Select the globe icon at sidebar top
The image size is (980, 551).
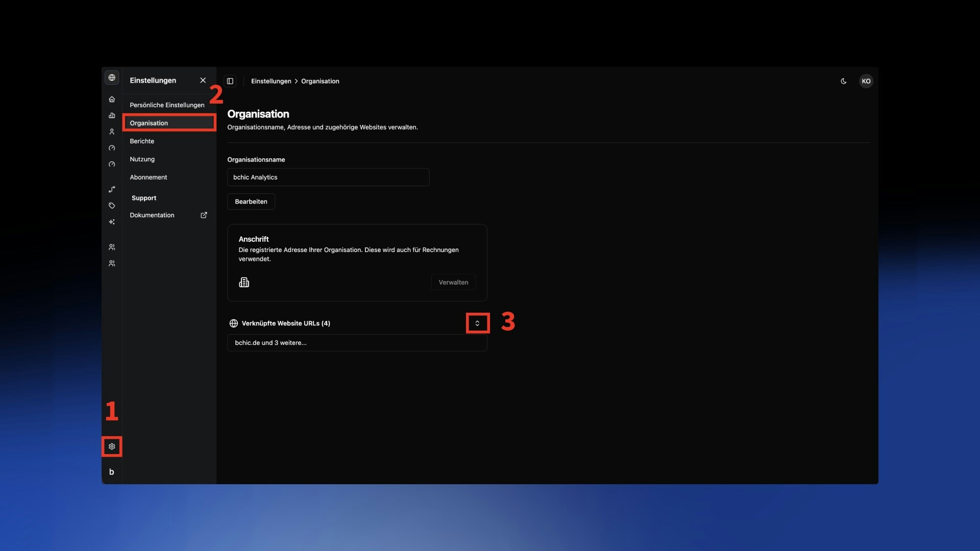tap(112, 78)
